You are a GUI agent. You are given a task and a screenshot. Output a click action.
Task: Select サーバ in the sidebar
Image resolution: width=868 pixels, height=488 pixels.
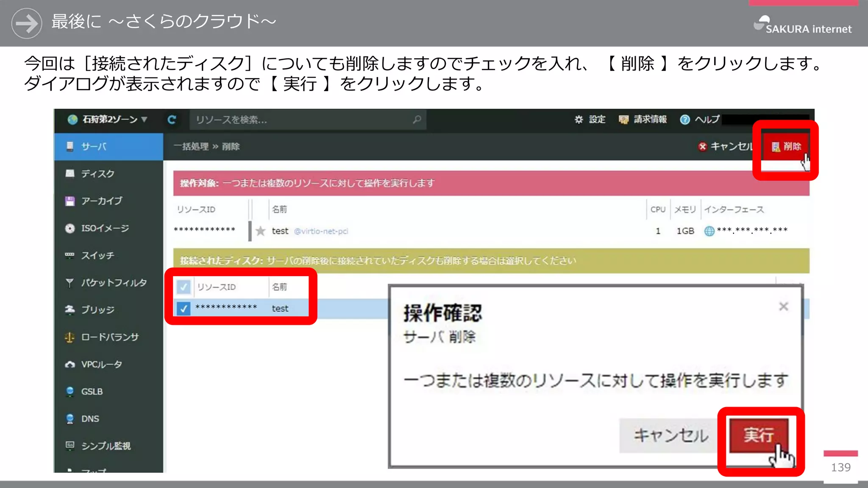point(108,147)
